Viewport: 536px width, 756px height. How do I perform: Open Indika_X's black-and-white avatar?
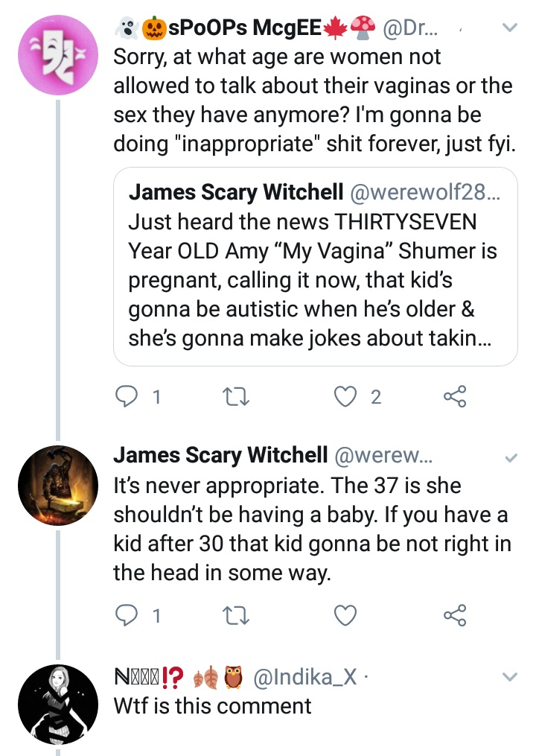58,705
